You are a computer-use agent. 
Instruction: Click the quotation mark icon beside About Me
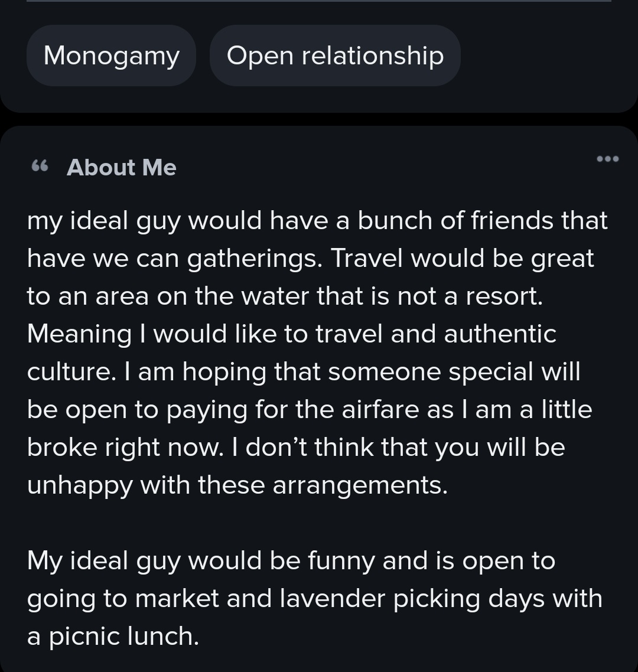(x=40, y=166)
